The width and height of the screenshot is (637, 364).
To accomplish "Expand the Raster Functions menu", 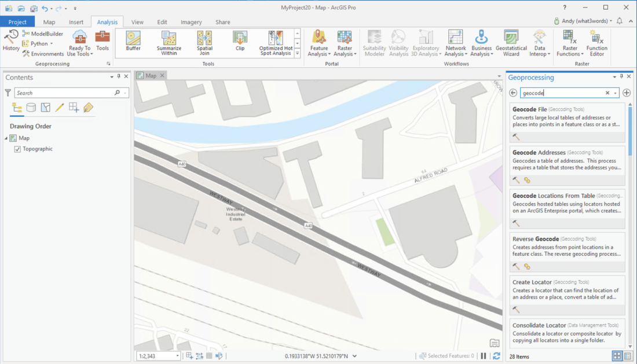I will pos(570,43).
